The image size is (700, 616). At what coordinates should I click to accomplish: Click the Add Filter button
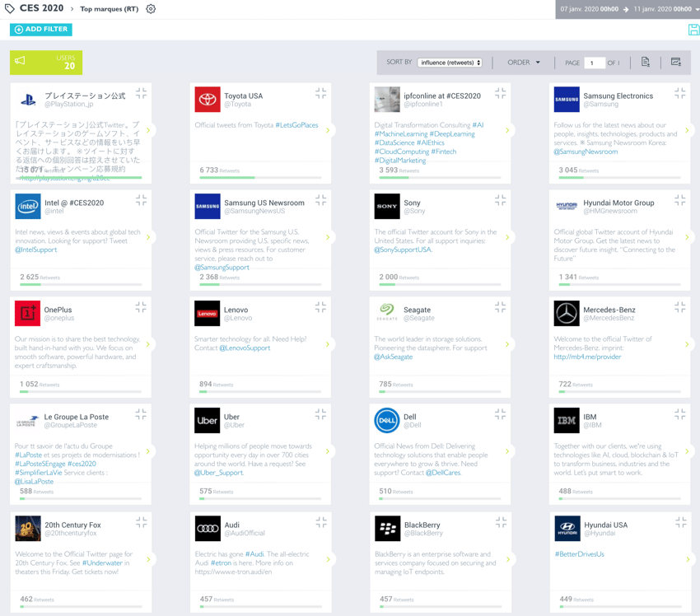click(x=41, y=30)
